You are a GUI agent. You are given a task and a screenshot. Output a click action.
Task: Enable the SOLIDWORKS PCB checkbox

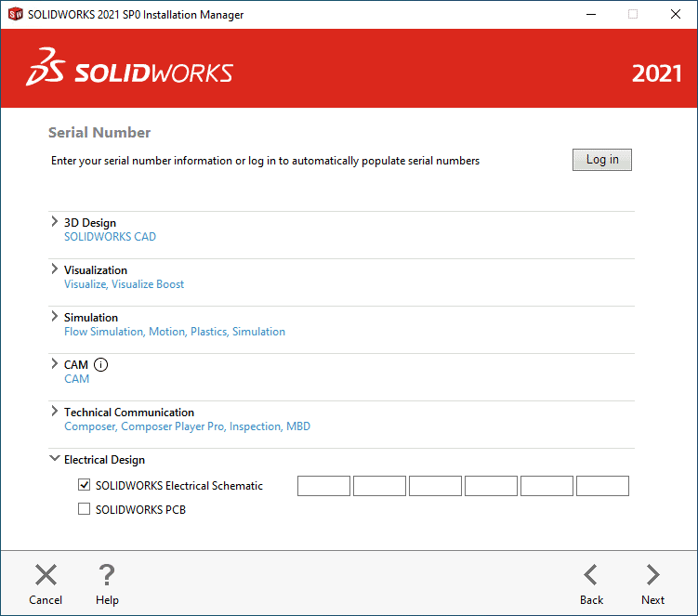(85, 509)
